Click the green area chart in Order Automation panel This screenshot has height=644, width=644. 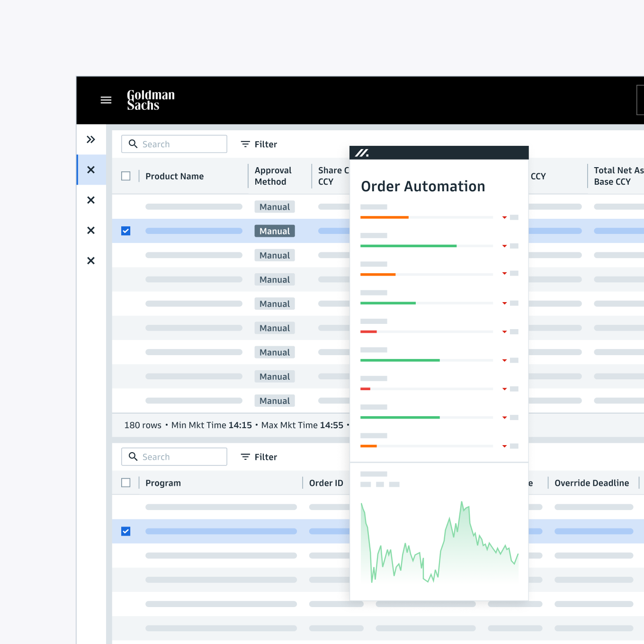pyautogui.click(x=439, y=542)
